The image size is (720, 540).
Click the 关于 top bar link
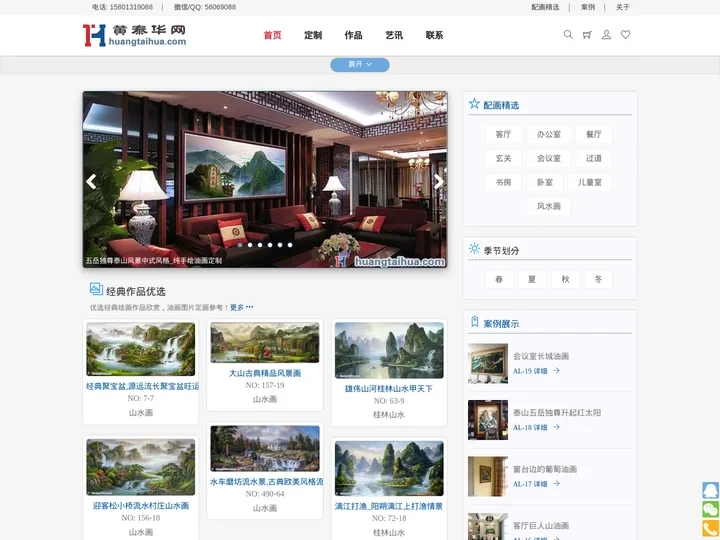[623, 7]
